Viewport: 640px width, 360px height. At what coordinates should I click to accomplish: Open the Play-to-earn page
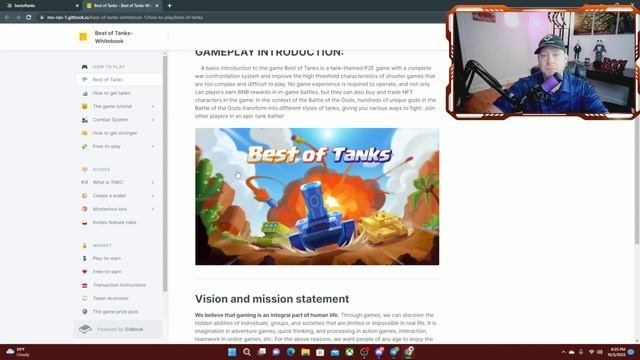point(107,258)
